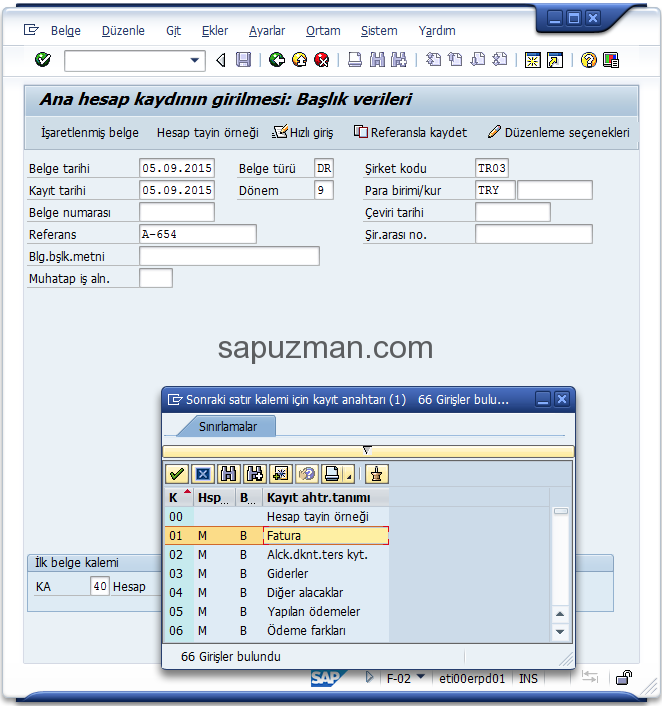Click the Şirket kodu field TR03
The image size is (662, 706).
[x=491, y=168]
